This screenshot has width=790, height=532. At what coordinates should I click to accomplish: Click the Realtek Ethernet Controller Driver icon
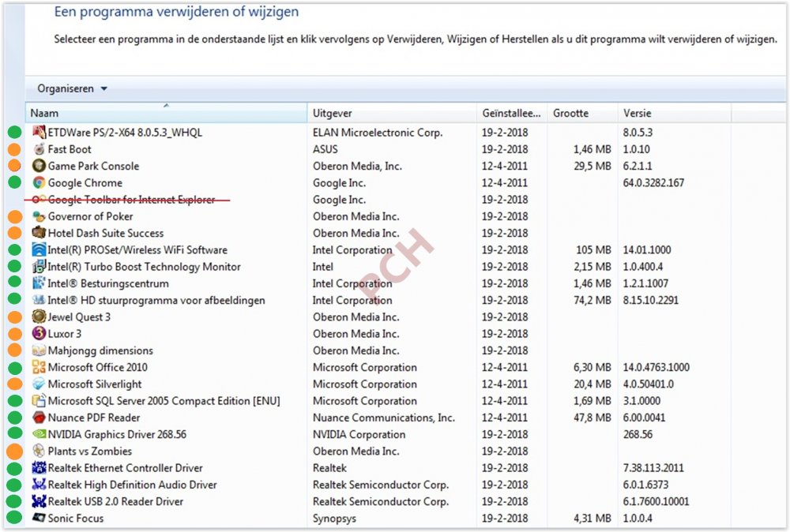tap(39, 467)
